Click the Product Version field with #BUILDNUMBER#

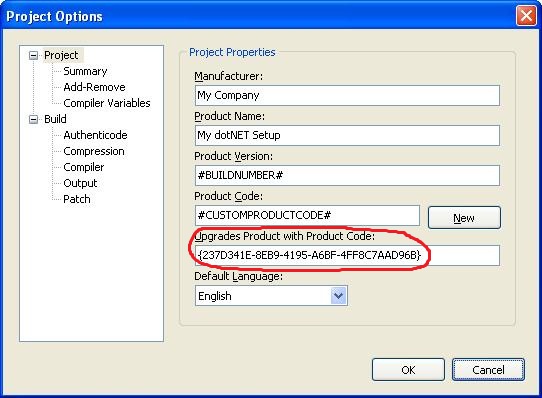pyautogui.click(x=347, y=175)
